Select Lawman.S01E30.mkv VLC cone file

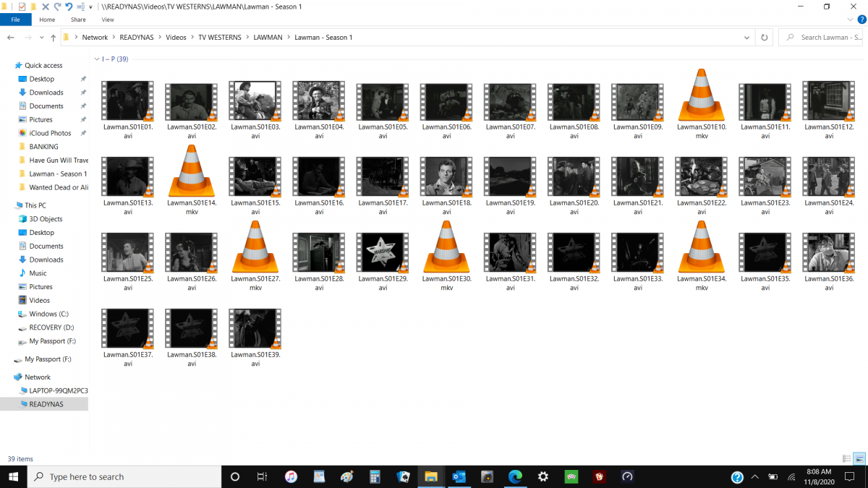(x=446, y=257)
